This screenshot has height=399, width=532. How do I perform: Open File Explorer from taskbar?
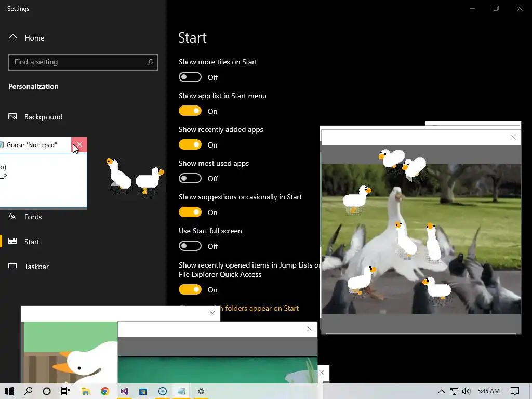85,391
